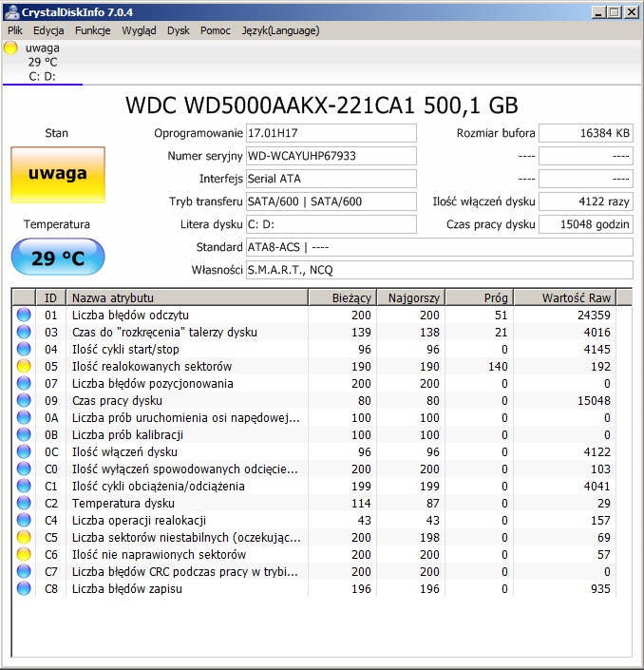
Task: Select the row Ilość nie naprawionych sektorów
Action: [313, 554]
